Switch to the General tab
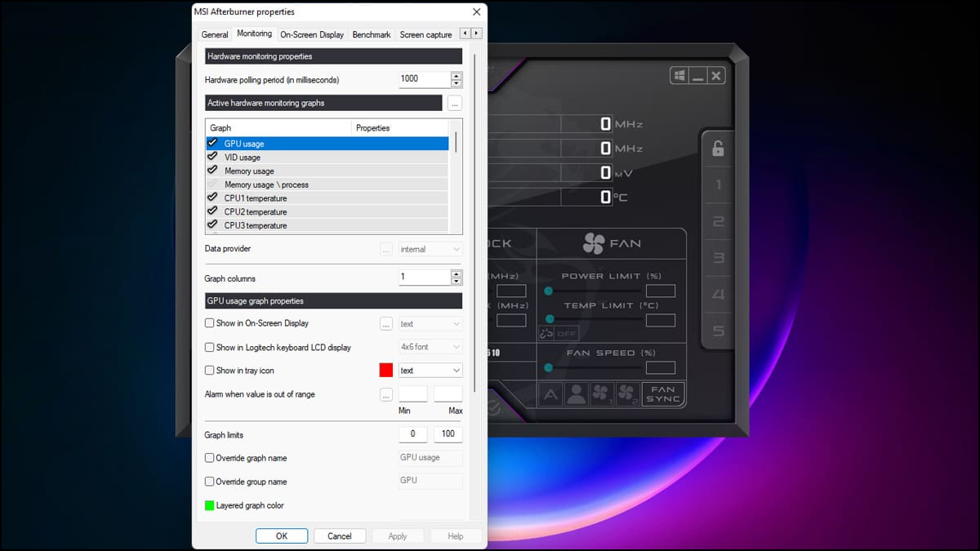The width and height of the screenshot is (980, 551). tap(215, 34)
